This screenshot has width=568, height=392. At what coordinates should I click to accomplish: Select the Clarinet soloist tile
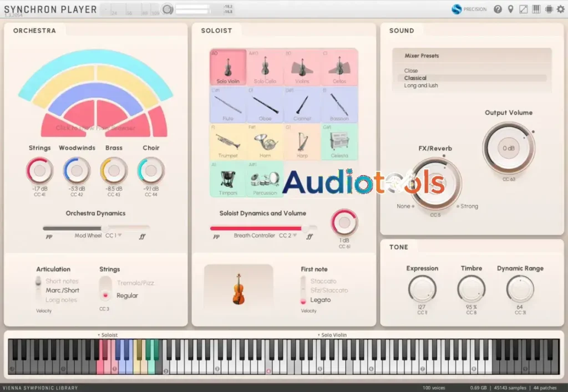pos(302,105)
